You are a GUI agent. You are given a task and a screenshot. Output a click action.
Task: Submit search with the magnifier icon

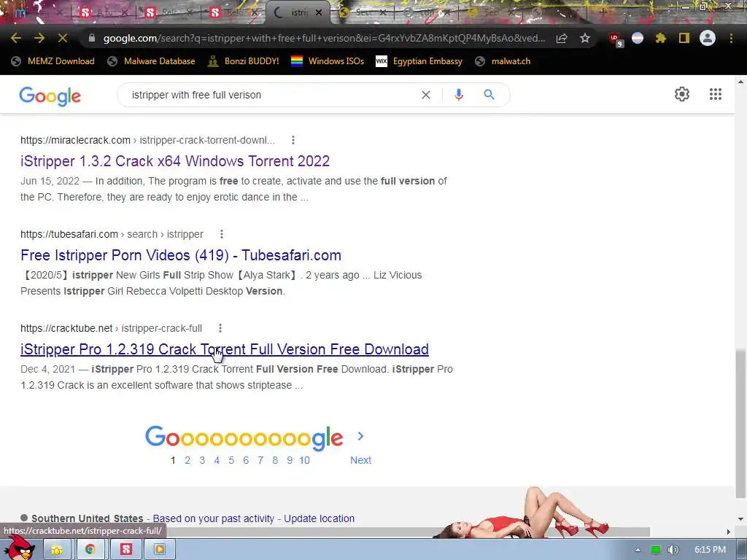(489, 95)
